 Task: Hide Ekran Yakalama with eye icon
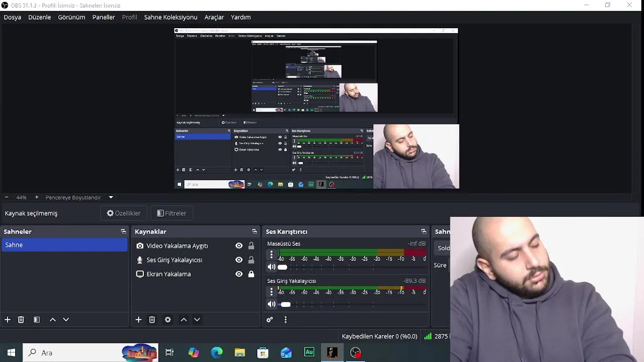tap(239, 274)
